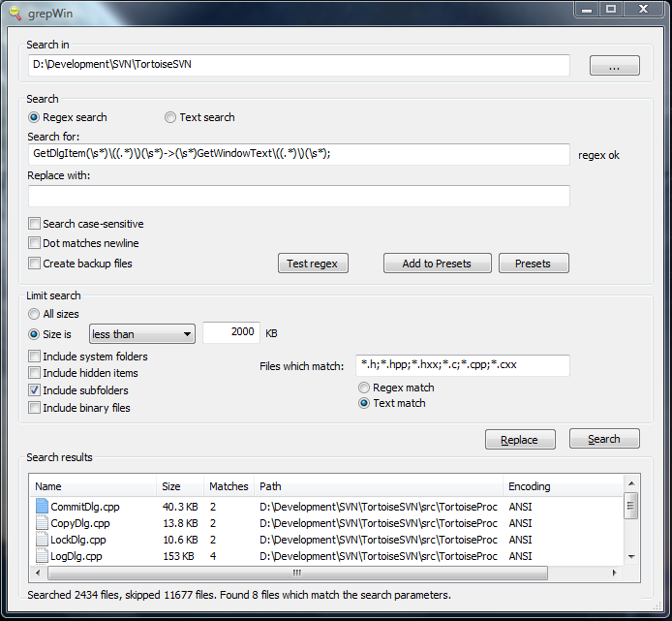This screenshot has height=621, width=672.
Task: Click the Encoding column header
Action: point(562,486)
